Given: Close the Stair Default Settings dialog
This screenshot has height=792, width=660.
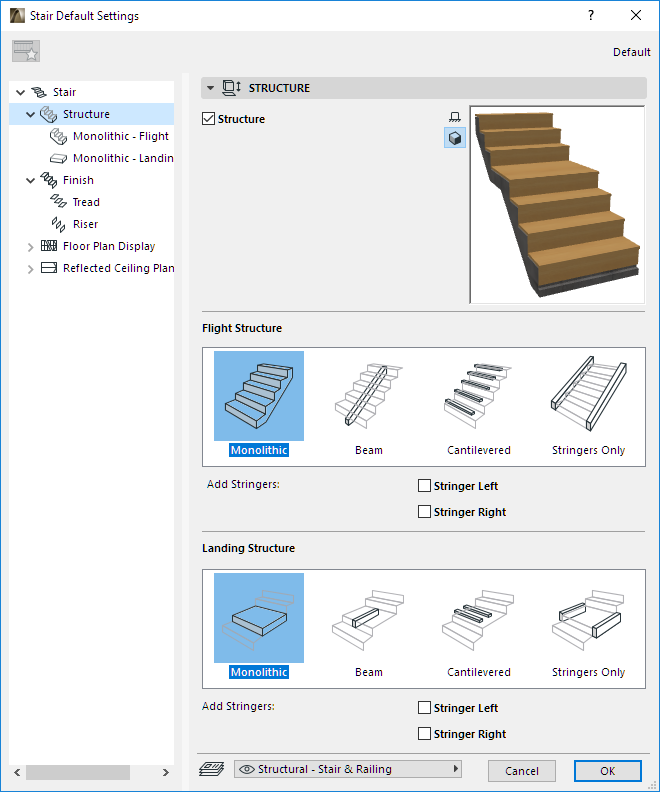Looking at the screenshot, I should (636, 15).
